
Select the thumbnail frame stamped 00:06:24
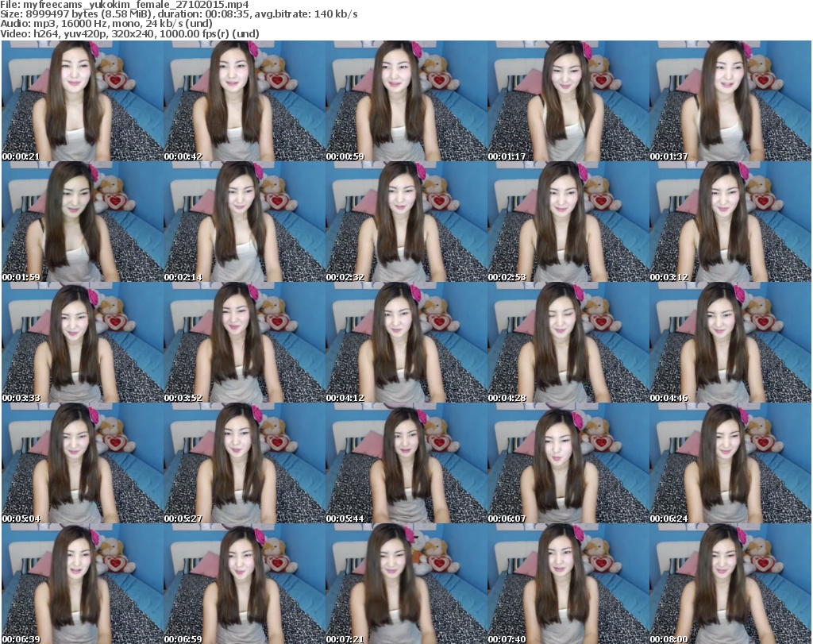pos(730,463)
